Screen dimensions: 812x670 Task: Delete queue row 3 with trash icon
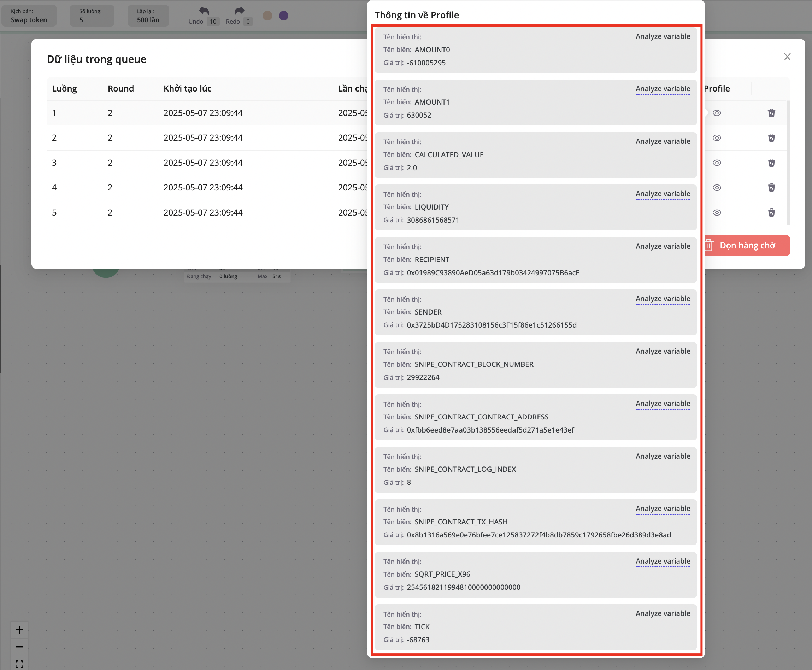(771, 163)
